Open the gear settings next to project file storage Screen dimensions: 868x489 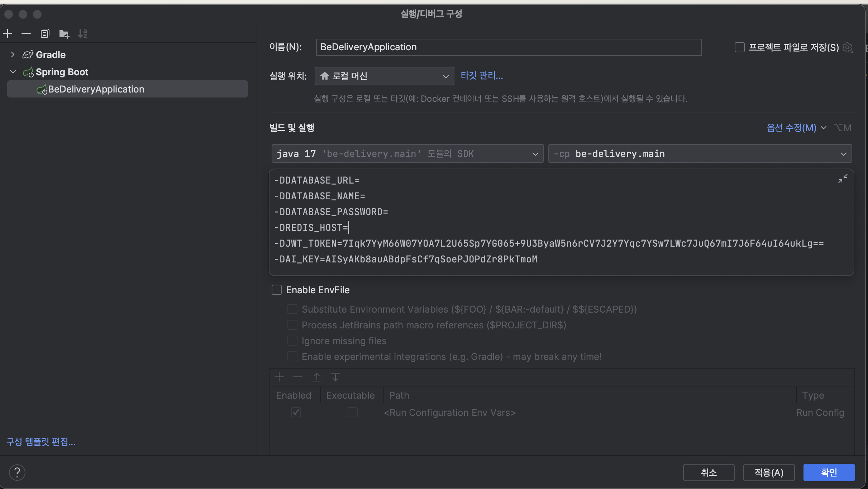point(848,47)
